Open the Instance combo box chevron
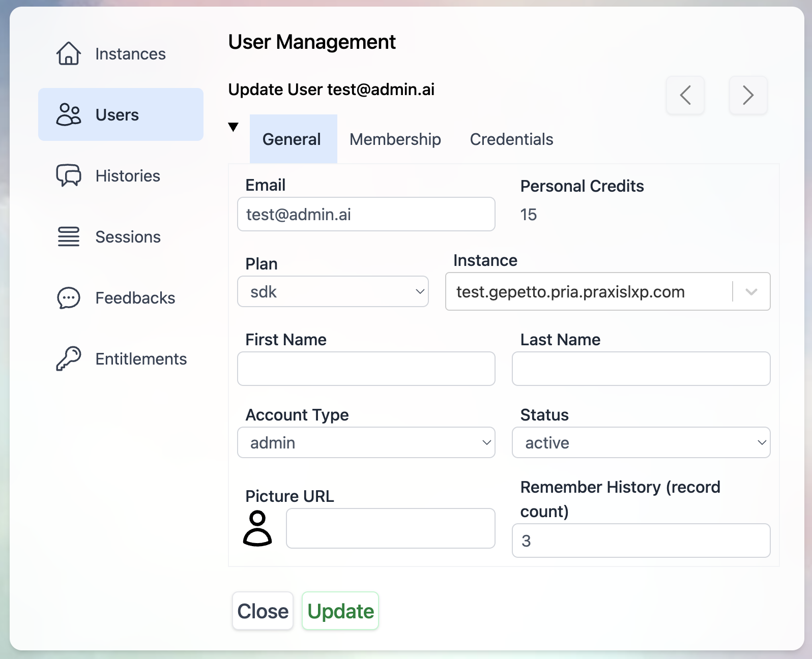Viewport: 812px width, 659px height. tap(751, 291)
